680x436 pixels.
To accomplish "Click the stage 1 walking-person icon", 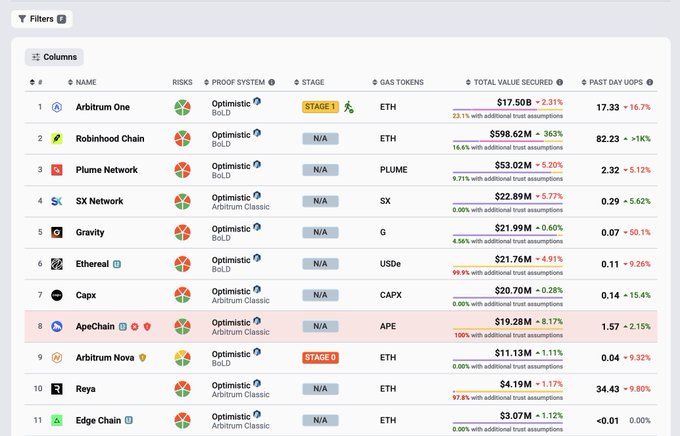I will pos(349,107).
